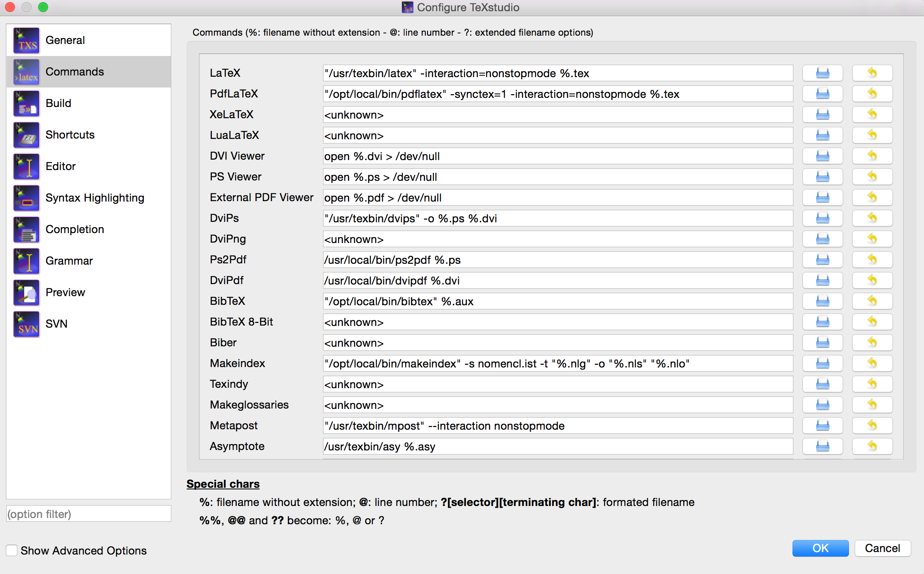Enable Show Advanced Options checkbox
This screenshot has width=924, height=574.
click(12, 550)
